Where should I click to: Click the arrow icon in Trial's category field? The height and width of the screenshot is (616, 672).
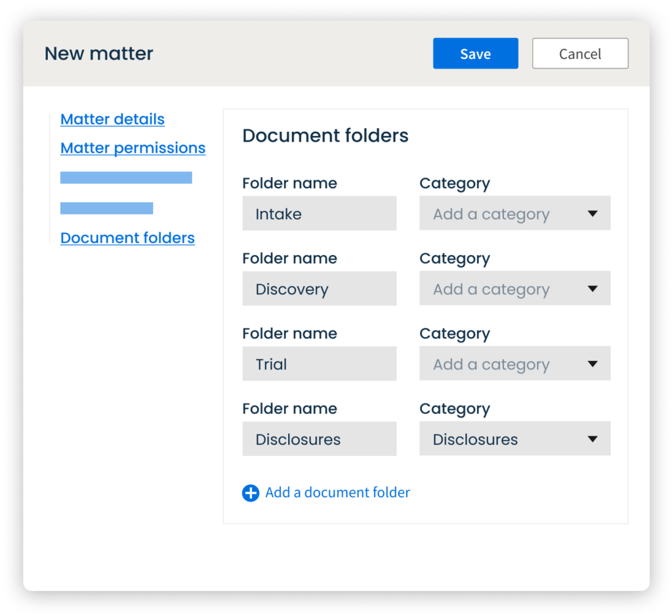593,364
